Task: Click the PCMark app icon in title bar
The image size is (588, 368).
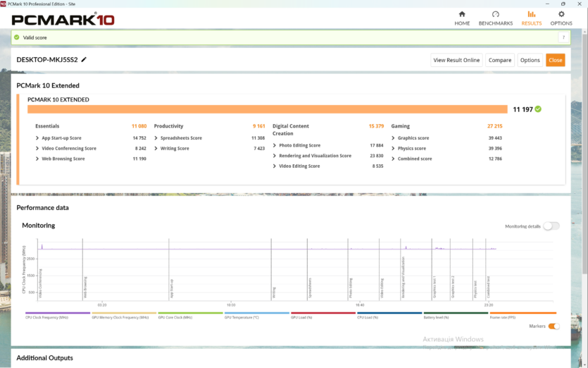Action: [3, 4]
